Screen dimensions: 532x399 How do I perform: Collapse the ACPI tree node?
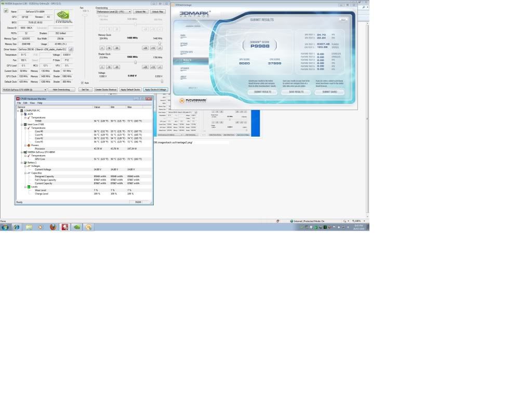point(22,114)
